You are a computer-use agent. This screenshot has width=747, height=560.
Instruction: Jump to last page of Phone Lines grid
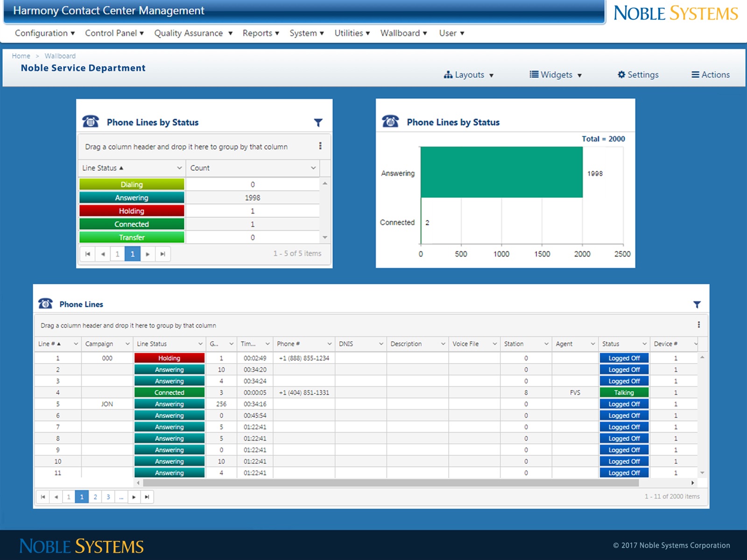click(x=147, y=497)
